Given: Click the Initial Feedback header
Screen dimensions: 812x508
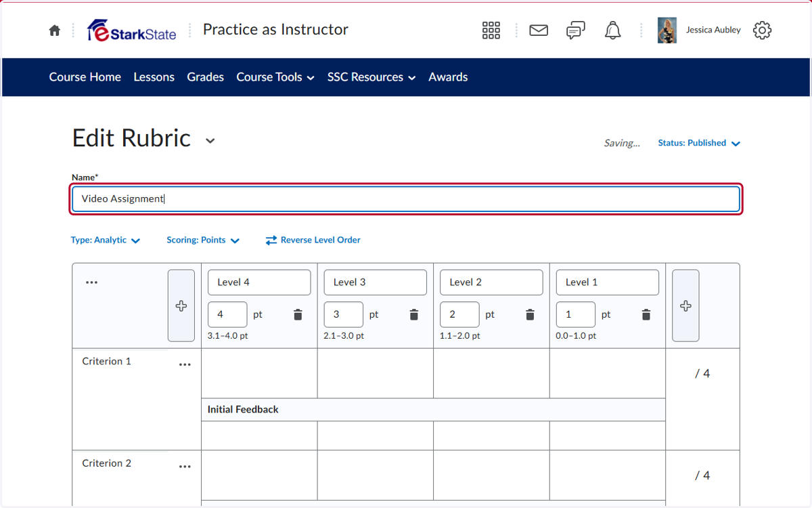Looking at the screenshot, I should (243, 410).
